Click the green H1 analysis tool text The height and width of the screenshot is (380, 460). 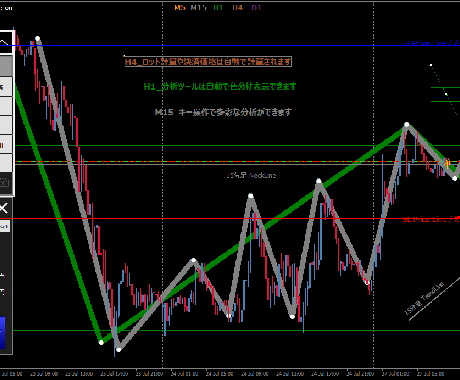[x=220, y=87]
